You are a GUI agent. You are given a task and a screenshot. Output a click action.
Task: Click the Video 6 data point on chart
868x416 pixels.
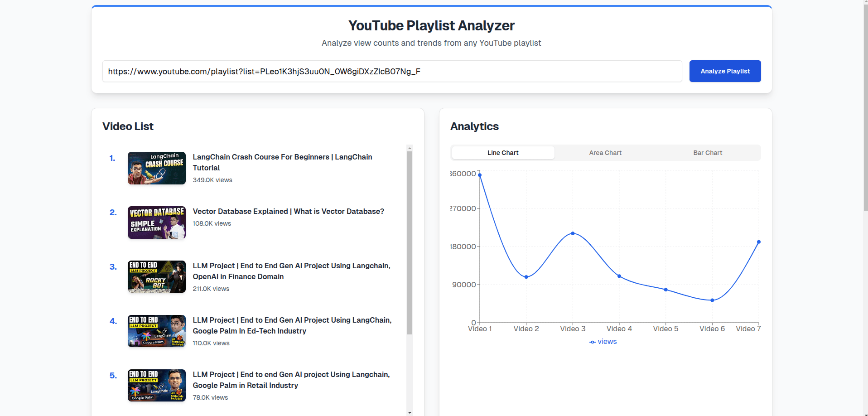point(712,300)
